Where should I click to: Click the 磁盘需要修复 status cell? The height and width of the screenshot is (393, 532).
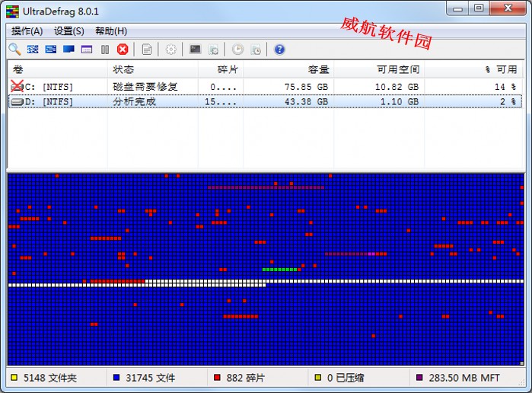145,87
